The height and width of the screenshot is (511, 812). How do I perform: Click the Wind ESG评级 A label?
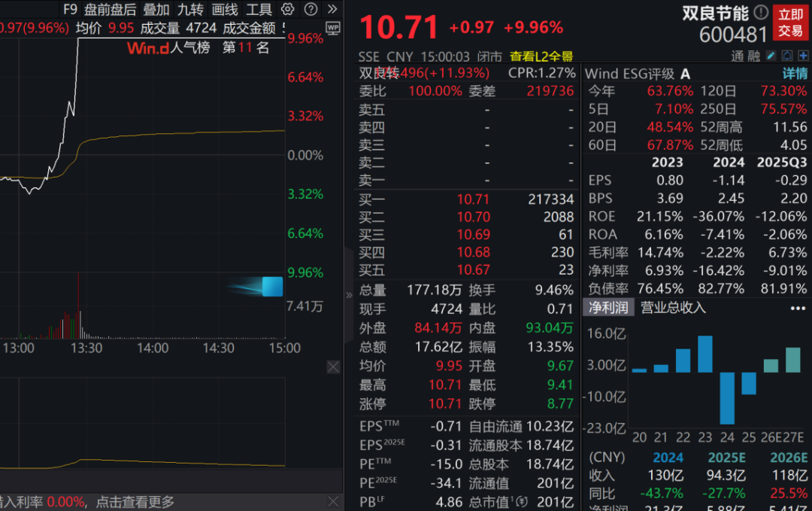(x=637, y=74)
